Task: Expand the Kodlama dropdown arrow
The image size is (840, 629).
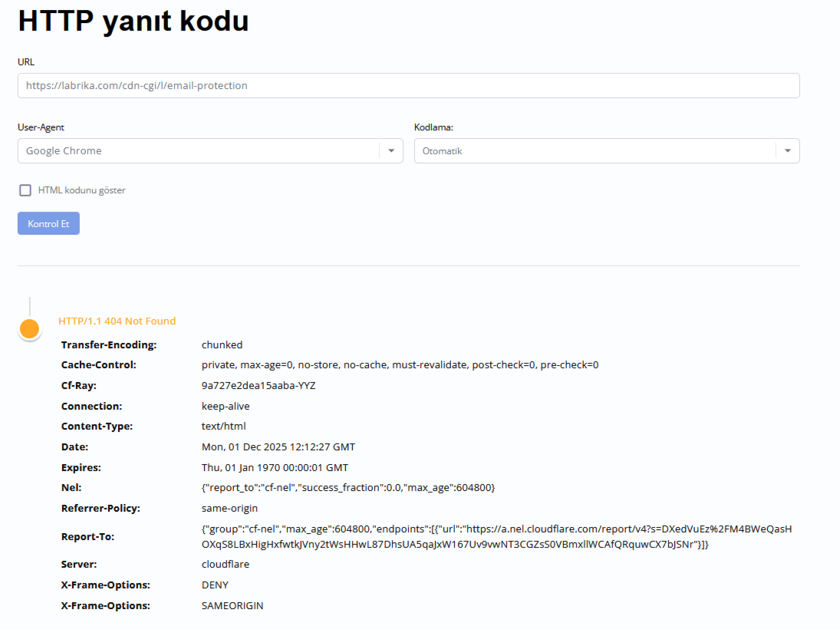Action: 787,151
